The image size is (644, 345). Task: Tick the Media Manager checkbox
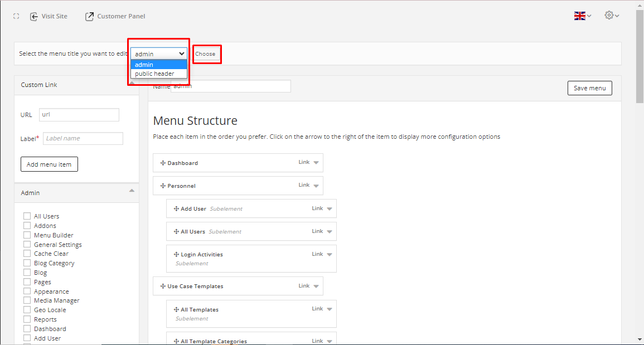tap(27, 300)
